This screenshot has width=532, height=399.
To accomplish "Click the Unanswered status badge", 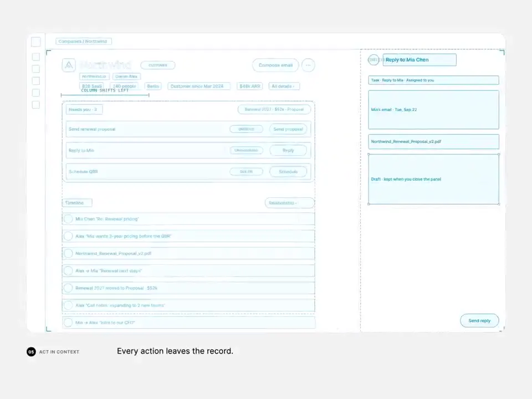I will 246,150.
